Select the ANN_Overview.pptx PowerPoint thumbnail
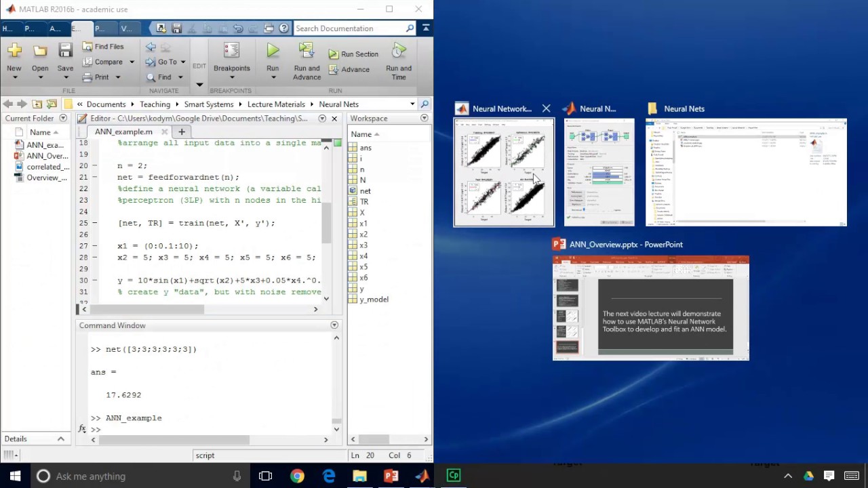 651,308
